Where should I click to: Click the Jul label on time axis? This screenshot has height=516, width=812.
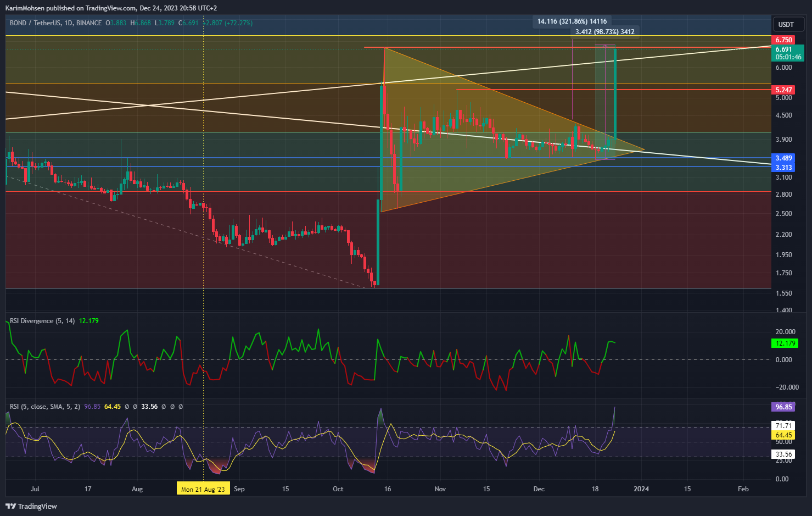click(x=35, y=489)
